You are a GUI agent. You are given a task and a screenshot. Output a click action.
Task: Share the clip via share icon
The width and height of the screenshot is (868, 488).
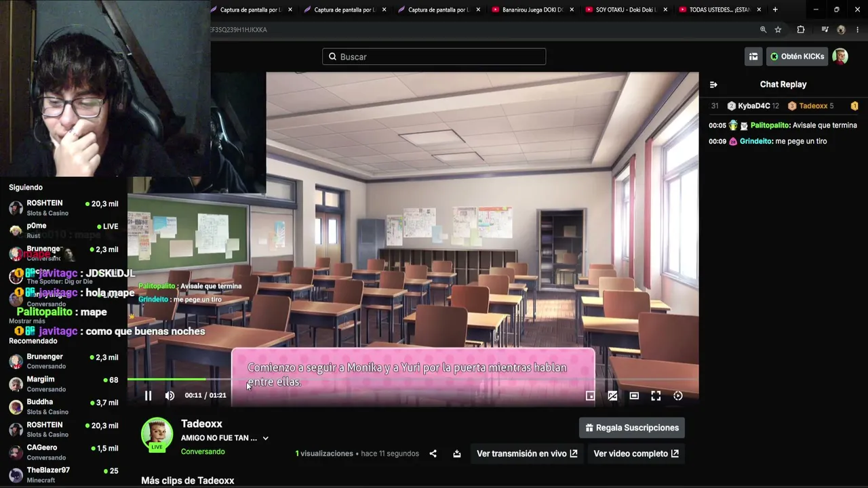433,453
